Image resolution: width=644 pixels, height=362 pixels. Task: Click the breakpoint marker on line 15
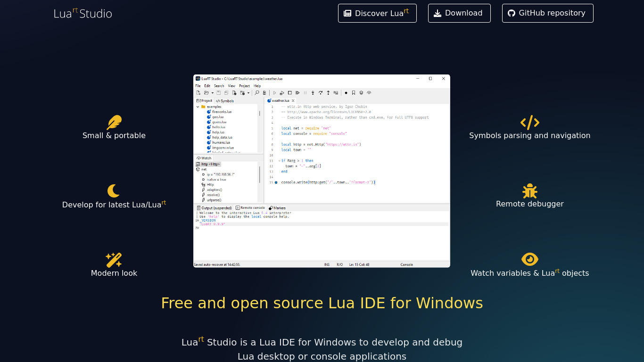(276, 182)
